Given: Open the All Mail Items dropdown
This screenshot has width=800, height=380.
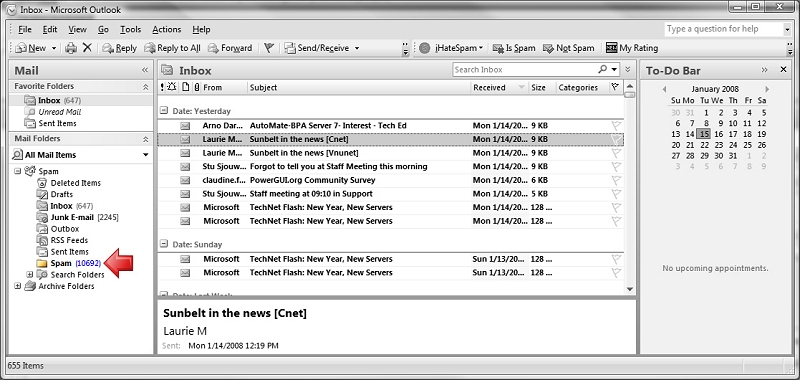Looking at the screenshot, I should [145, 155].
